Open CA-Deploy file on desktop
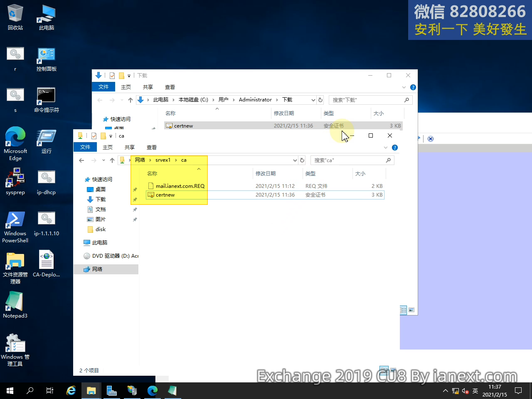Screen dimensions: 532x399 pyautogui.click(x=47, y=264)
